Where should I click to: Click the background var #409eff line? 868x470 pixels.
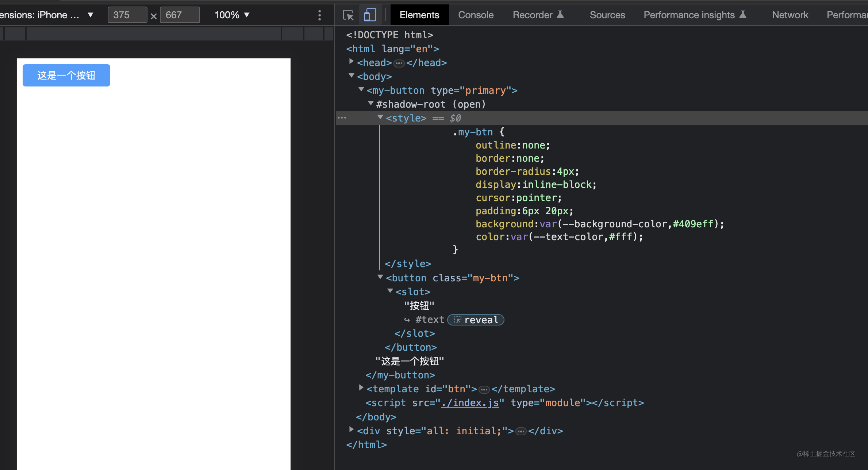(600, 224)
